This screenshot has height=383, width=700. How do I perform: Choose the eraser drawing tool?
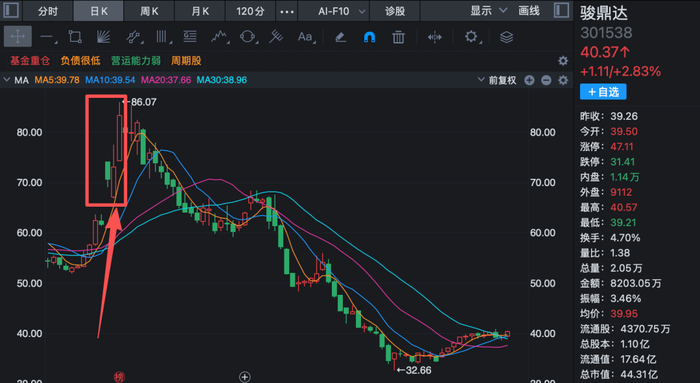341,37
